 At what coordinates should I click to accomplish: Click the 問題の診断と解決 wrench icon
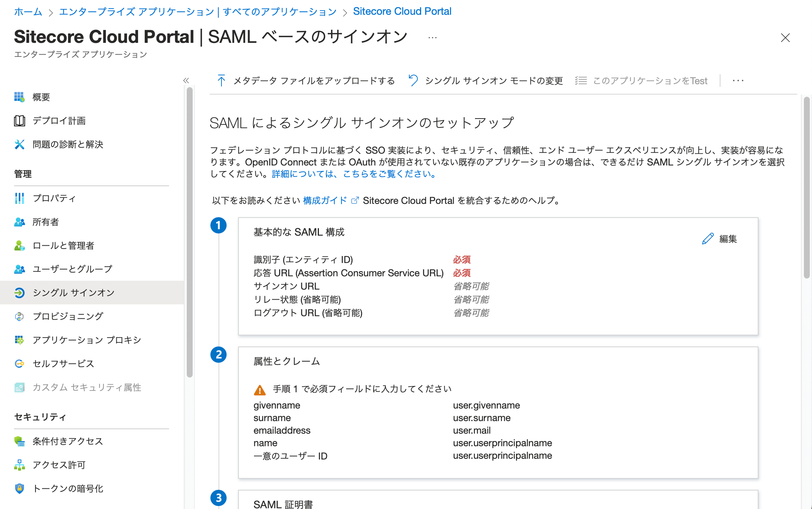(x=19, y=144)
